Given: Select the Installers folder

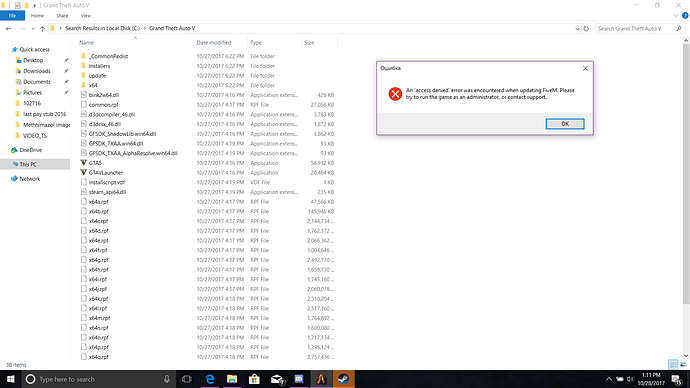Looking at the screenshot, I should pos(99,66).
